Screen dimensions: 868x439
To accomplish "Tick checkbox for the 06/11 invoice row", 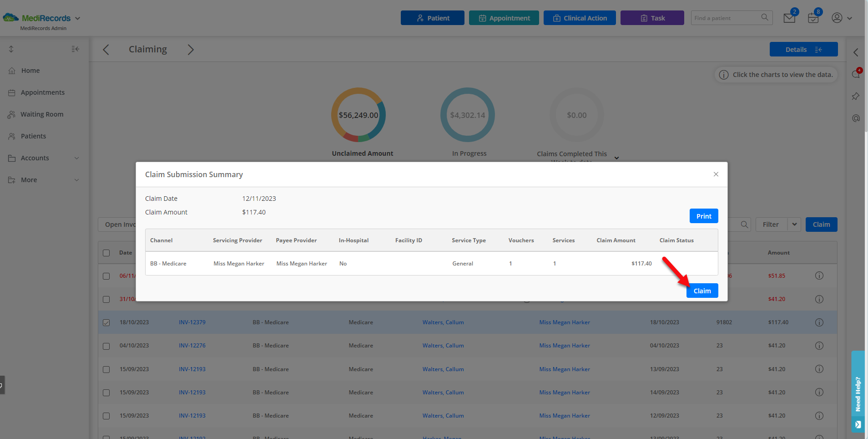I will pos(106,276).
